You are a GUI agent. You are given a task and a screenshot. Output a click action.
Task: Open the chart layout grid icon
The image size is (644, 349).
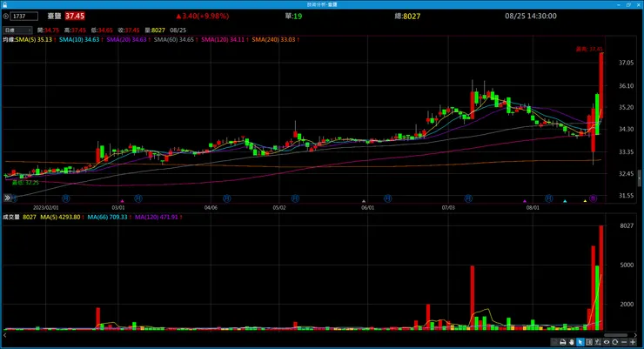click(589, 342)
